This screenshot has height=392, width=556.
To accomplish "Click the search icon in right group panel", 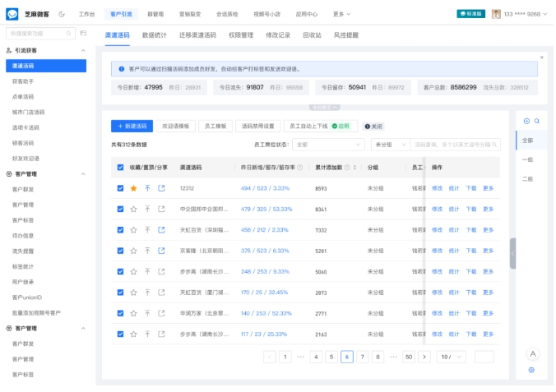I will pos(537,121).
